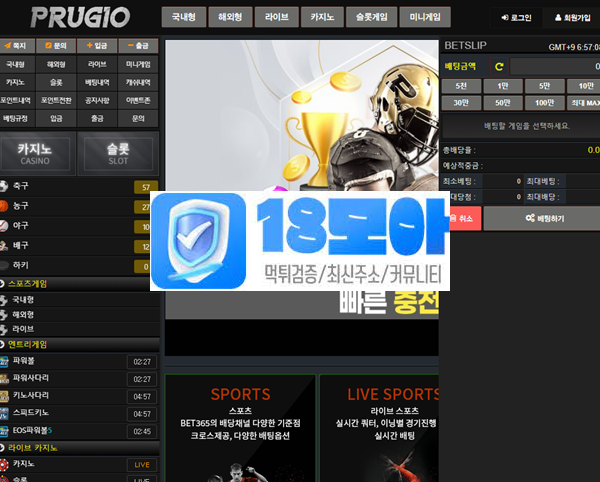Click 미니게임 in the left menu grid
Viewport: 600px width, 482px height.
coord(138,64)
